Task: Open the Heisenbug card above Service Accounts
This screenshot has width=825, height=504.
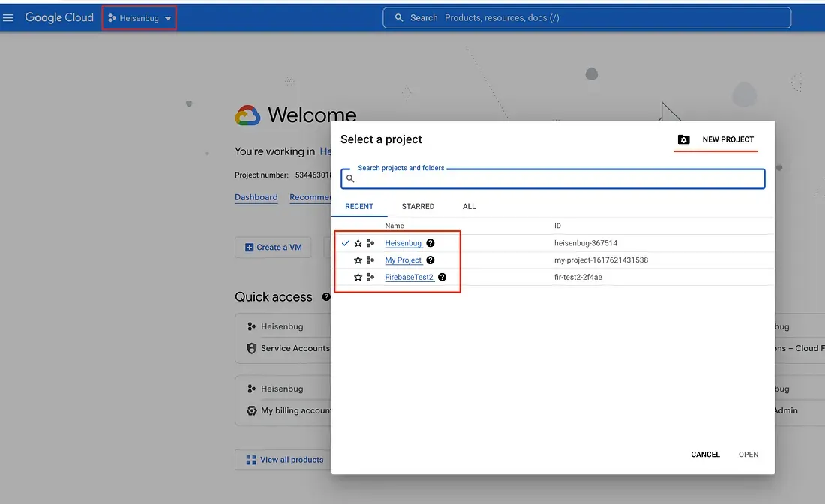Action: click(282, 327)
